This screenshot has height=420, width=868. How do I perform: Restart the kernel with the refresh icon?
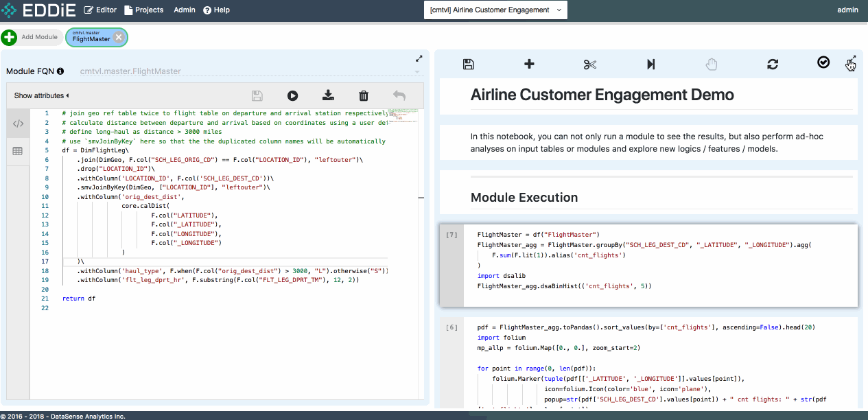click(773, 64)
